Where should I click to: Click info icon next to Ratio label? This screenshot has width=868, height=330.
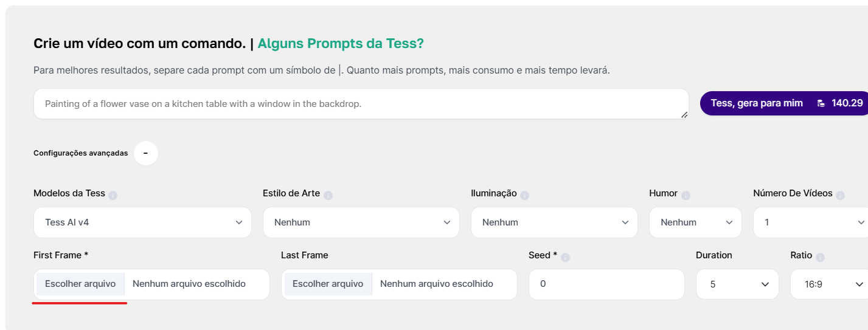[x=820, y=258]
